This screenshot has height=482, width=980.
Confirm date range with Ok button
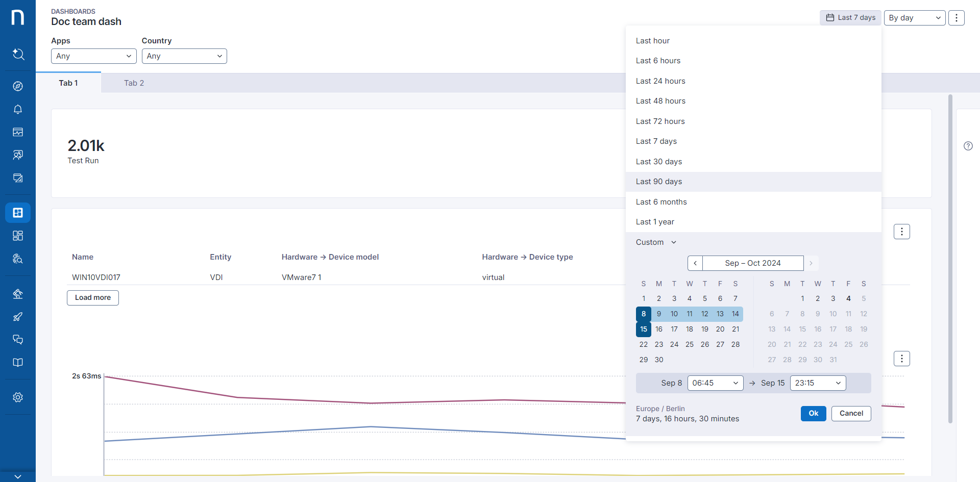click(813, 414)
